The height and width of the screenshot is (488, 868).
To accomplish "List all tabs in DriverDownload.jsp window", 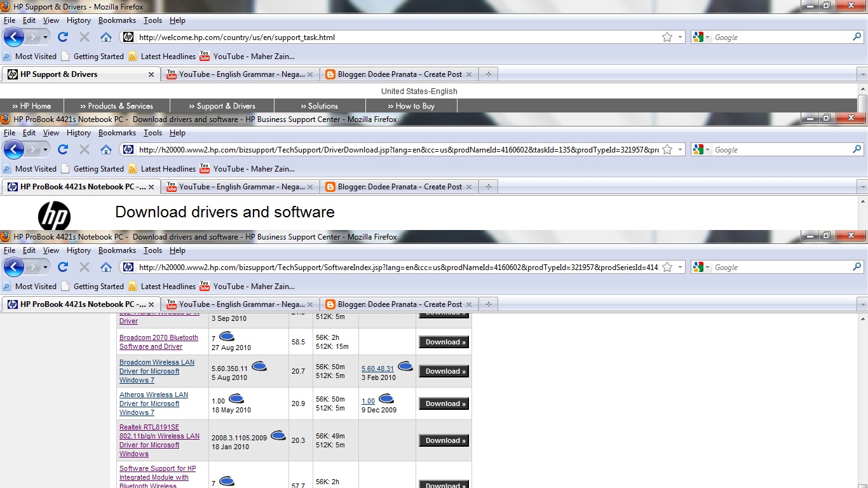I will tap(862, 187).
